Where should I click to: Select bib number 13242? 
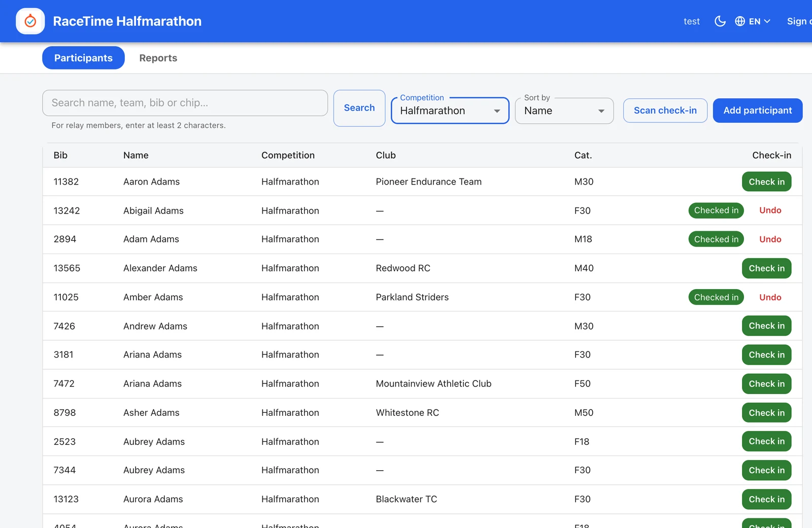coord(66,210)
